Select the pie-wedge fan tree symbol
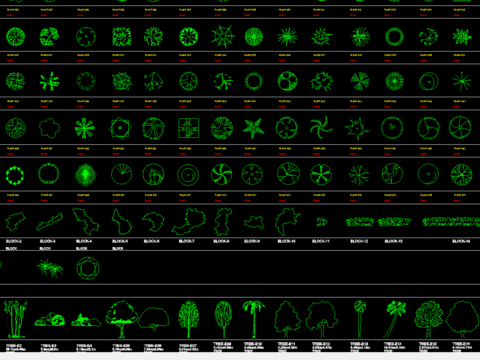Image resolution: width=480 pixels, height=360 pixels. [x=360, y=81]
